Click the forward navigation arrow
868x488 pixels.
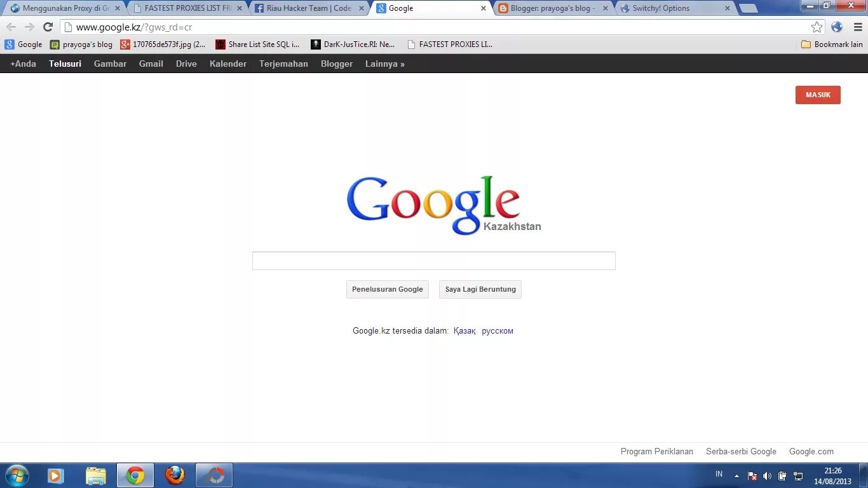(x=29, y=27)
